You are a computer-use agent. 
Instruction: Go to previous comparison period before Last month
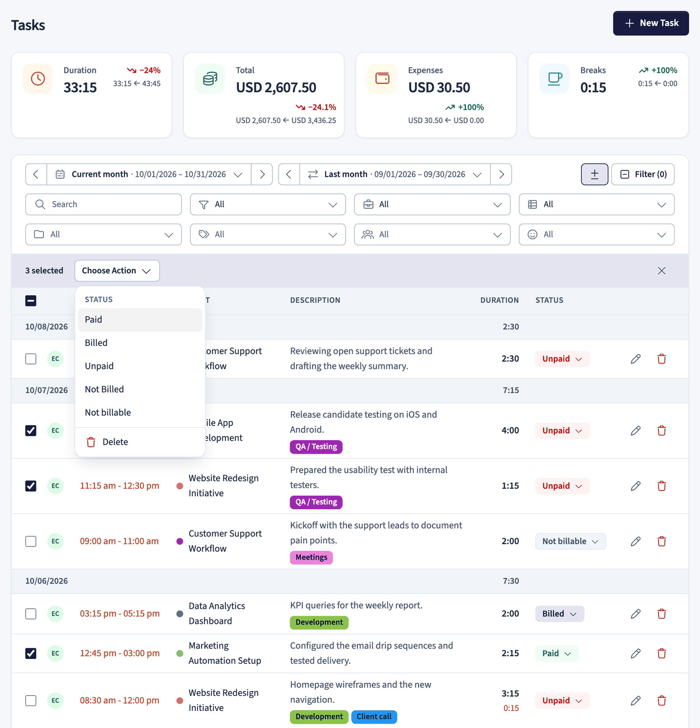coord(289,174)
